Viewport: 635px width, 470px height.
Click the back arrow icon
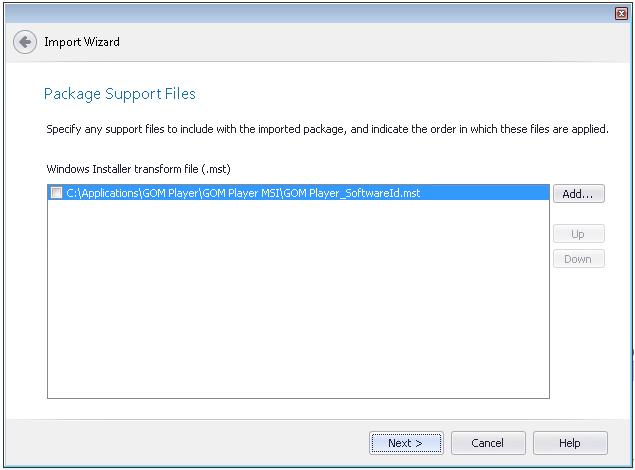tap(25, 43)
